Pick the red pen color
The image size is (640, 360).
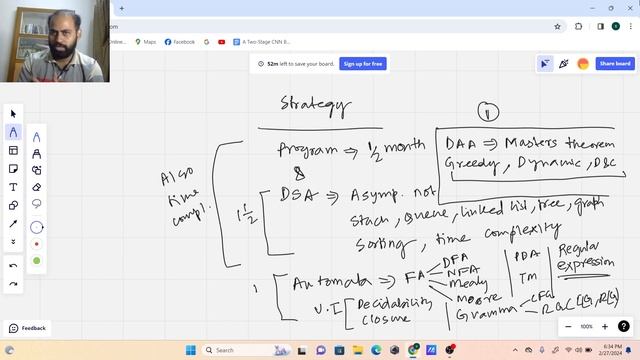click(36, 244)
